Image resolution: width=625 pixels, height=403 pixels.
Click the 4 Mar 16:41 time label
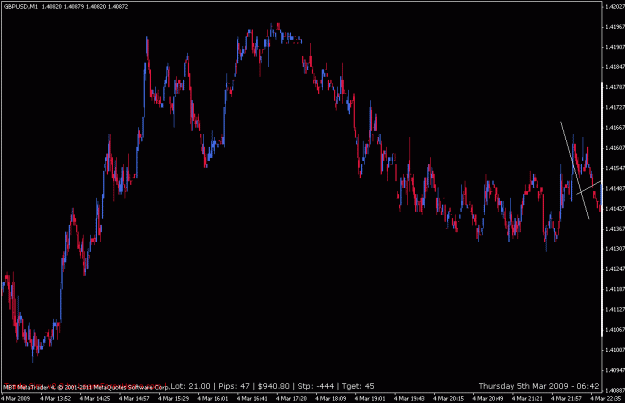coord(252,398)
